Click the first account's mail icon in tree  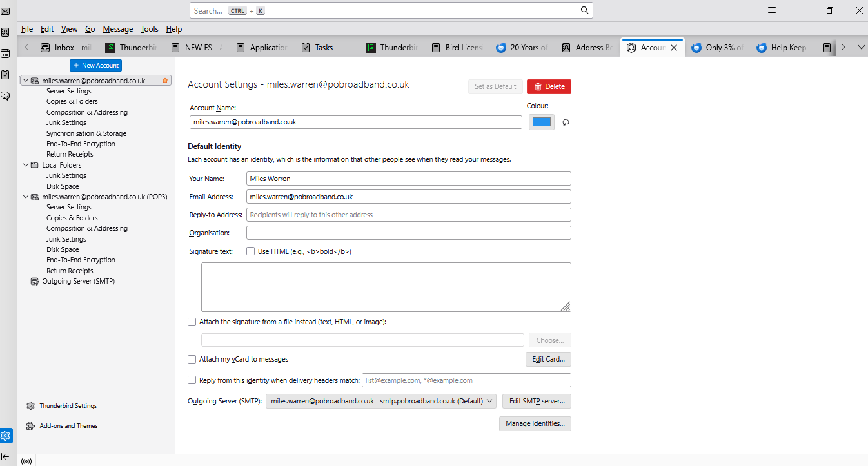[35, 81]
